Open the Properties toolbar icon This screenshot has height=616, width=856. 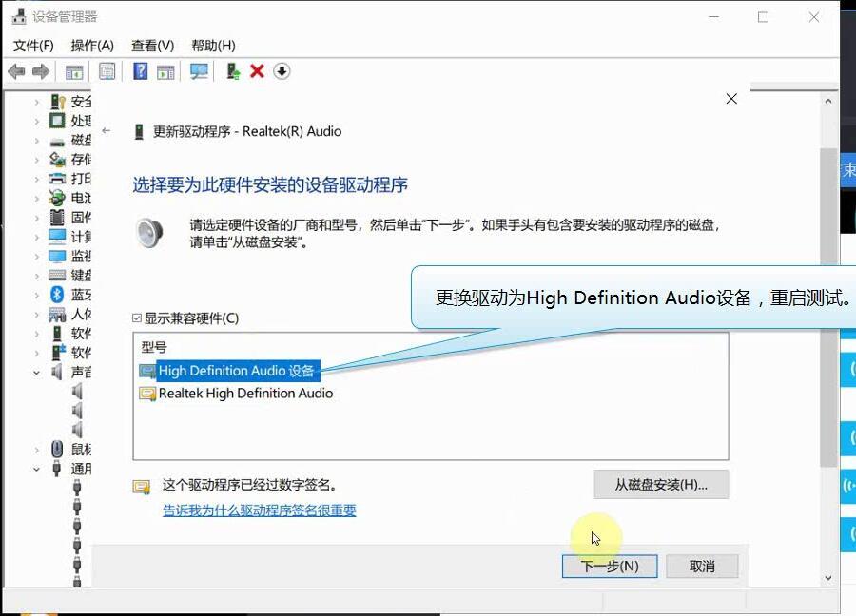[107, 71]
